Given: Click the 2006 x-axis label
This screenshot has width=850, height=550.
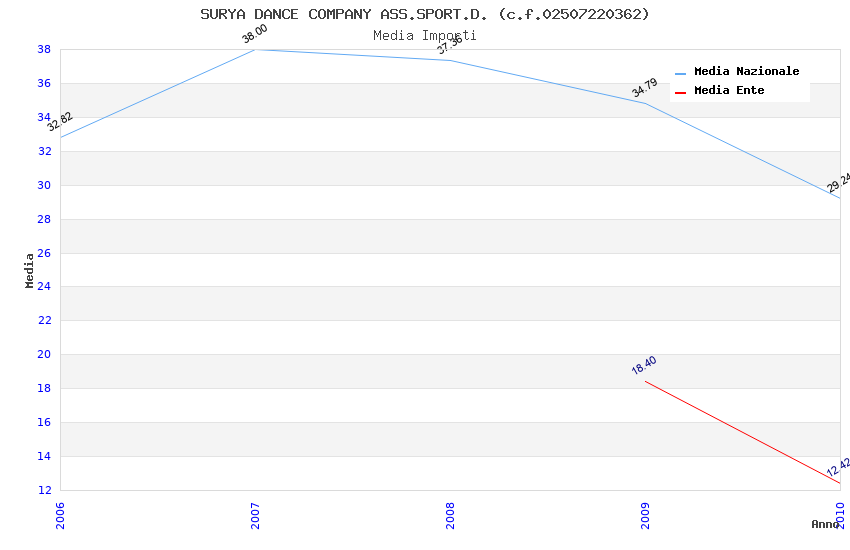Looking at the screenshot, I should (x=60, y=515).
